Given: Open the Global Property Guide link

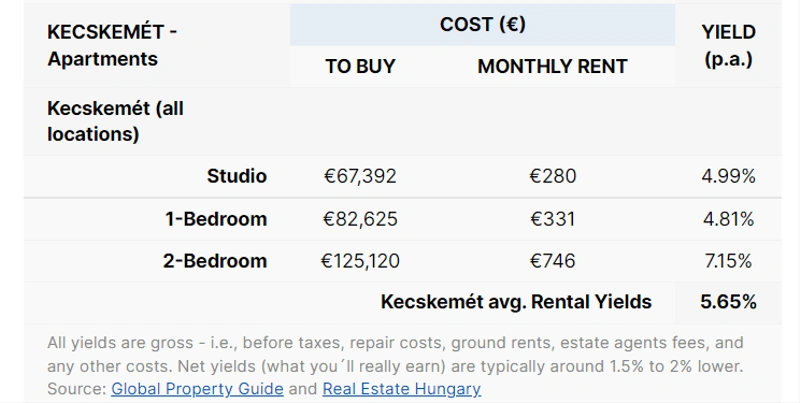Looking at the screenshot, I should [x=197, y=389].
